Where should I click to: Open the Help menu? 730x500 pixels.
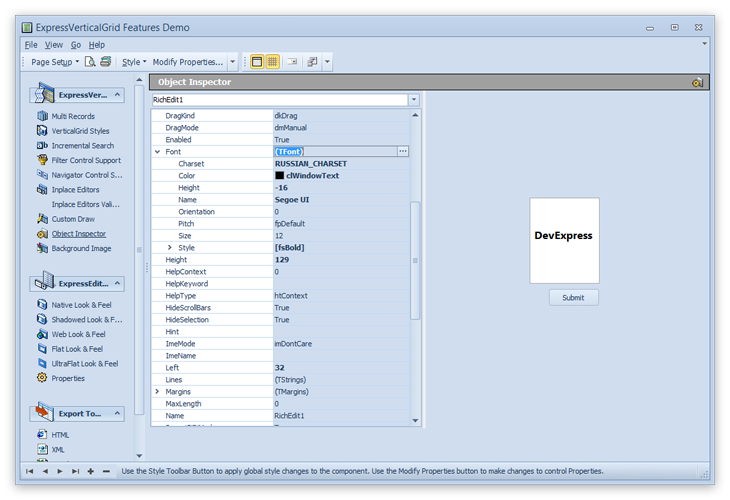point(97,45)
